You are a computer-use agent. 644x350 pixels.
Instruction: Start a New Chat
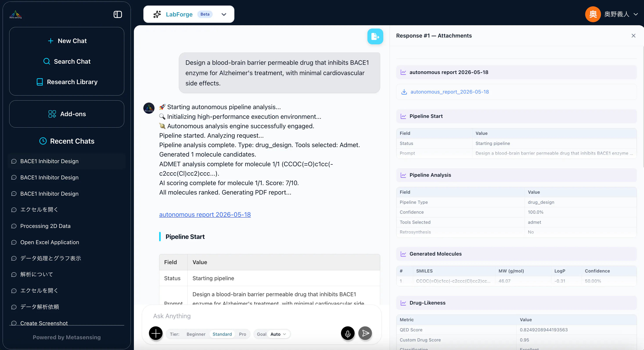click(x=67, y=41)
